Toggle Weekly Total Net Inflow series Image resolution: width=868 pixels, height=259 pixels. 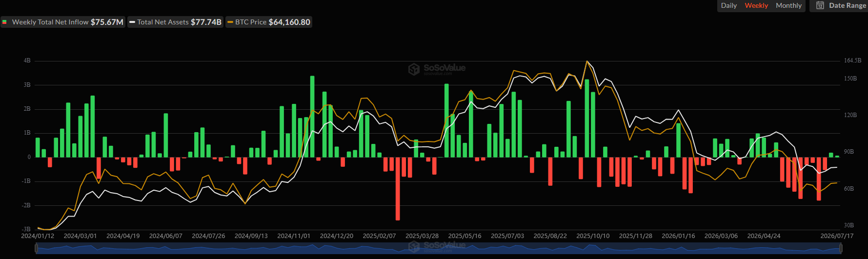[x=63, y=22]
